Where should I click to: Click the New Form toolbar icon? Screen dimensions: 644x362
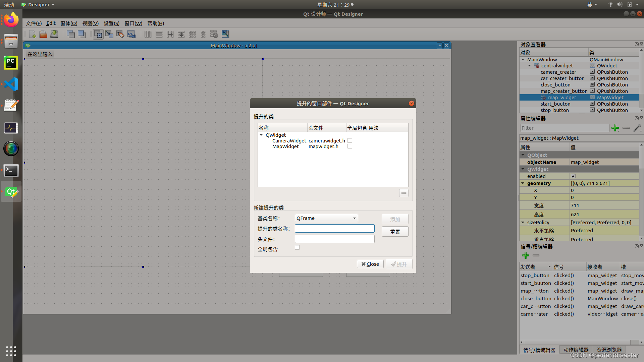[x=33, y=34]
